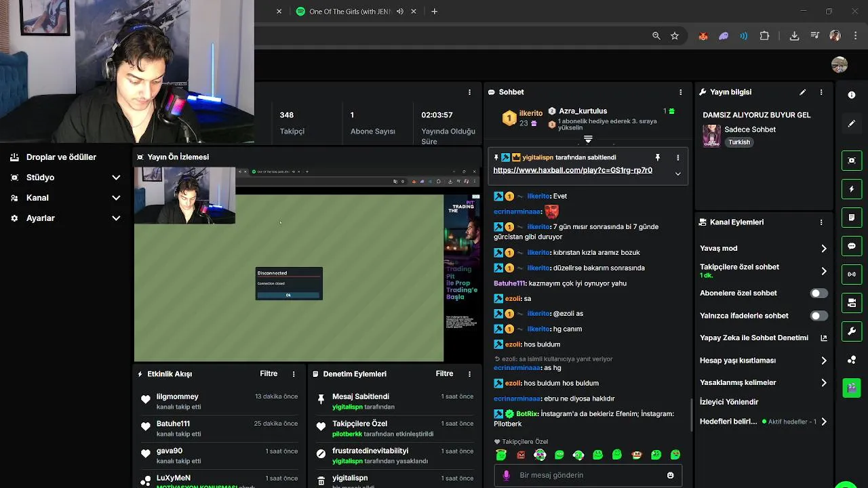This screenshot has width=868, height=488.
Task: Click Sadece Sohbet category link
Action: (x=750, y=129)
